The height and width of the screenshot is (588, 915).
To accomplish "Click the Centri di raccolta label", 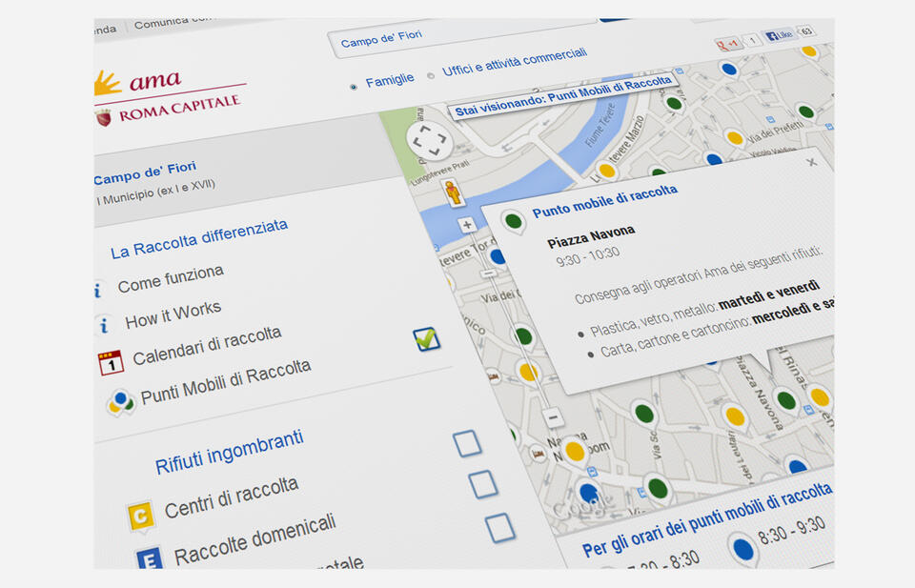I will 232,498.
